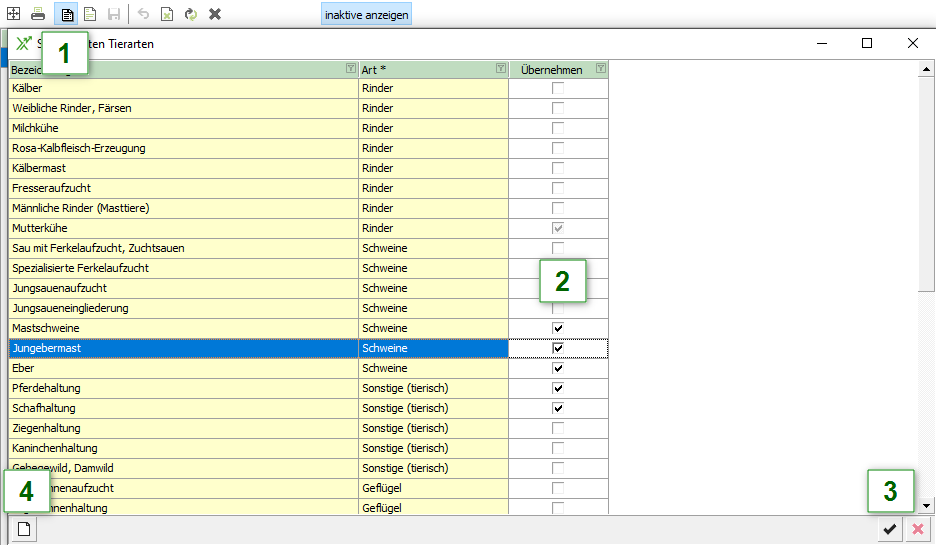Click the highlighted document list toolbar icon
This screenshot has width=936, height=545.
coord(67,14)
